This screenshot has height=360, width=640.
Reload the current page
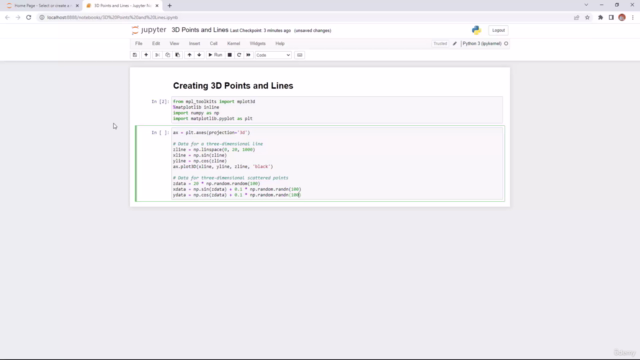coord(29,18)
